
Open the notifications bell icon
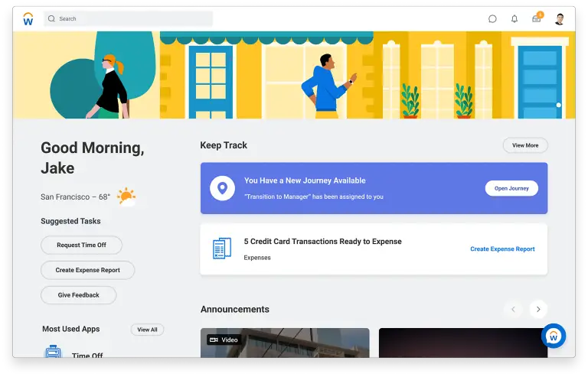(514, 18)
